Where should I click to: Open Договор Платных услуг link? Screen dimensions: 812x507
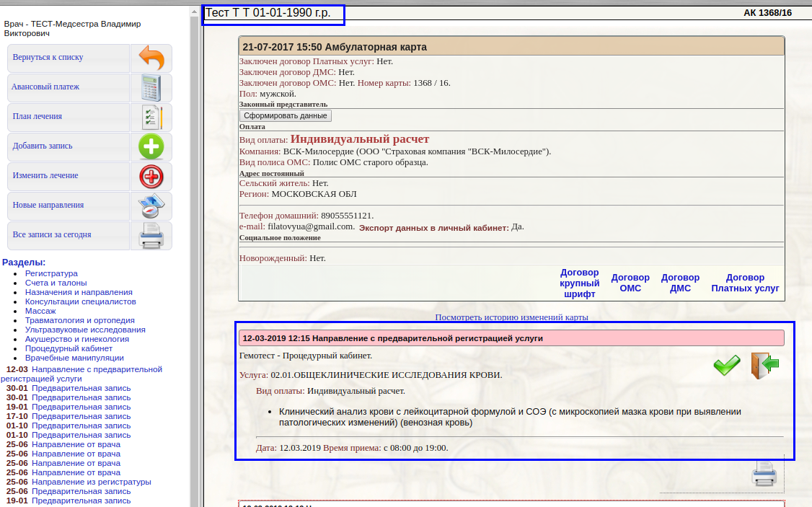(745, 283)
